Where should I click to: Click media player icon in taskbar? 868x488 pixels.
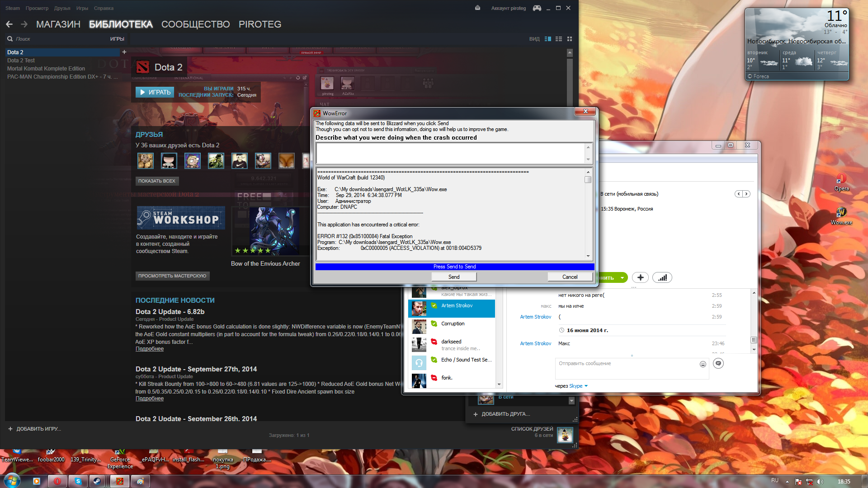37,481
